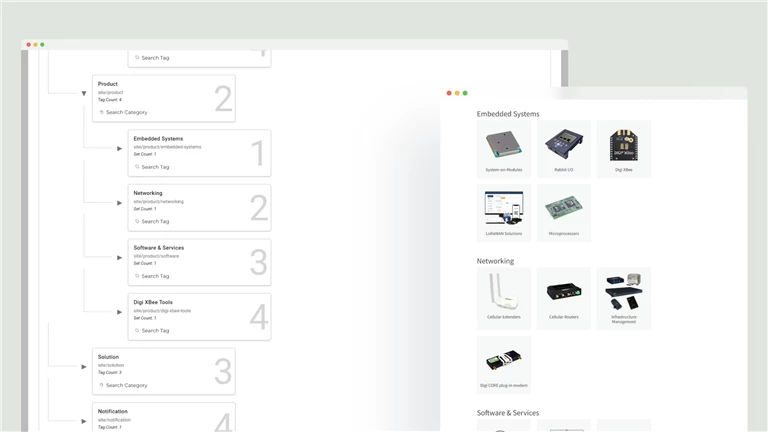Select the Embedded Systems card title
The image size is (768, 432).
(x=158, y=139)
